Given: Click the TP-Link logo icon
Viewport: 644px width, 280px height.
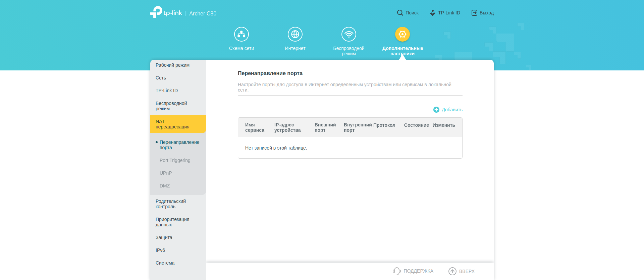Looking at the screenshot, I should 156,12.
